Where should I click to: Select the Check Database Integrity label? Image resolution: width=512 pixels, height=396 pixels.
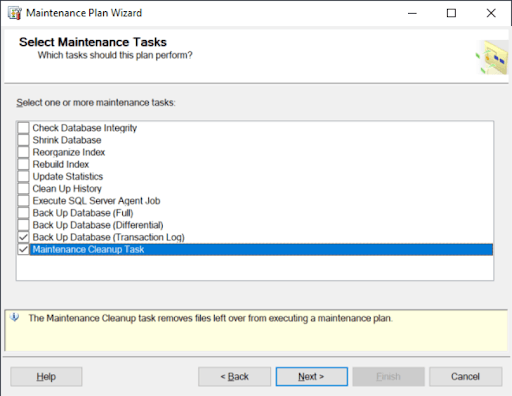pos(85,128)
